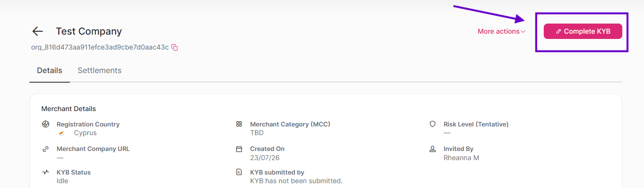Click the Complete KYB button

583,31
